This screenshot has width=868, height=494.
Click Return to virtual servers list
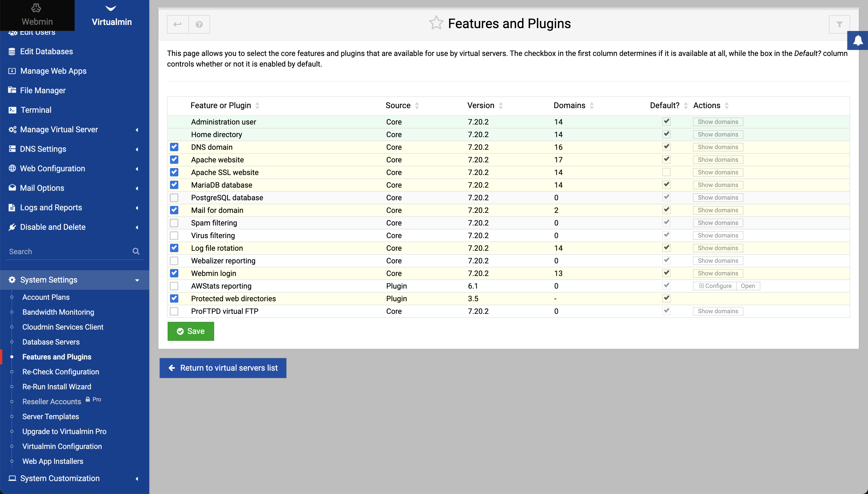223,368
